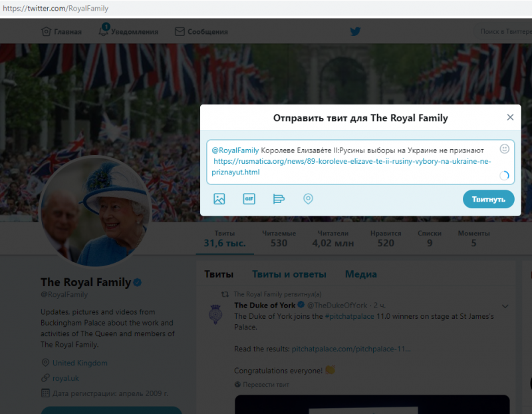Click the globe icon beside Перевести твит

237,385
